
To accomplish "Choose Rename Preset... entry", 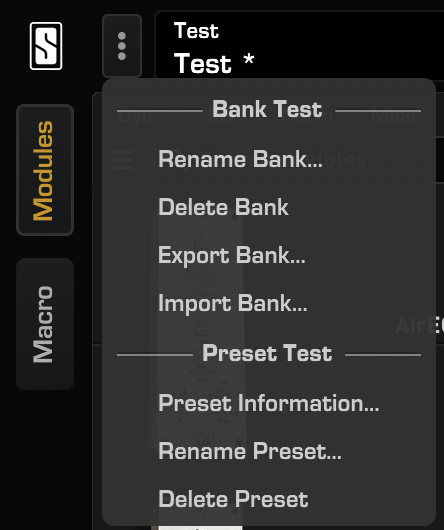I will click(250, 451).
